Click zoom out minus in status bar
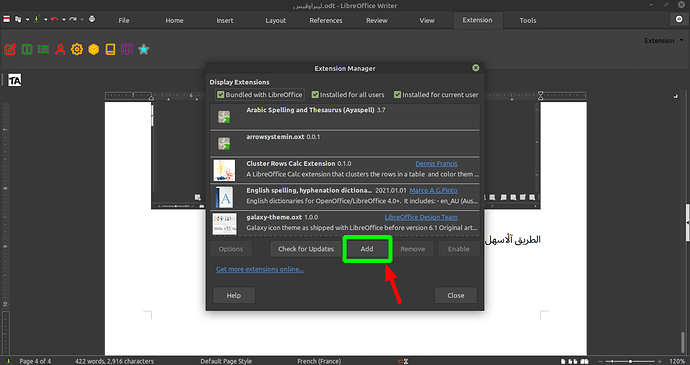 point(601,361)
